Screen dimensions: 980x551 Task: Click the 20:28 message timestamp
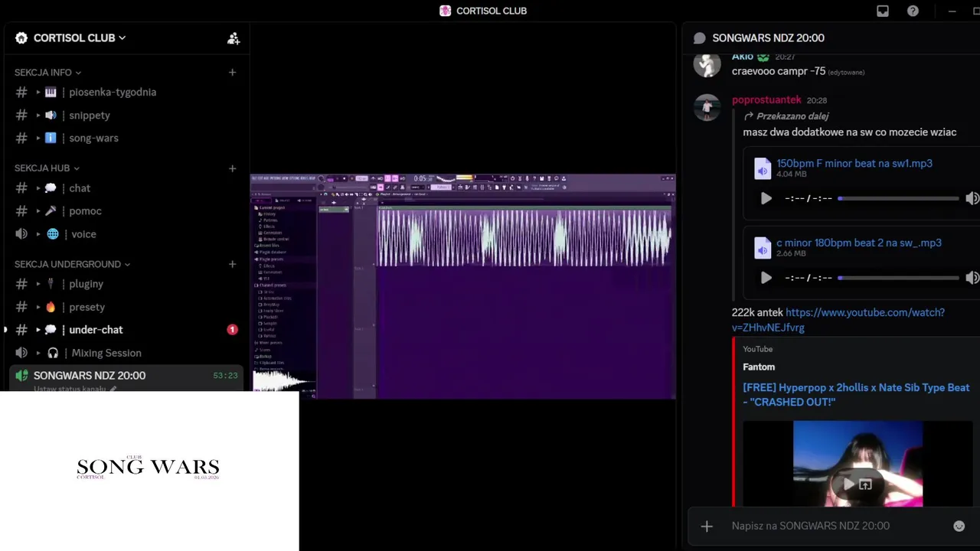coord(816,100)
